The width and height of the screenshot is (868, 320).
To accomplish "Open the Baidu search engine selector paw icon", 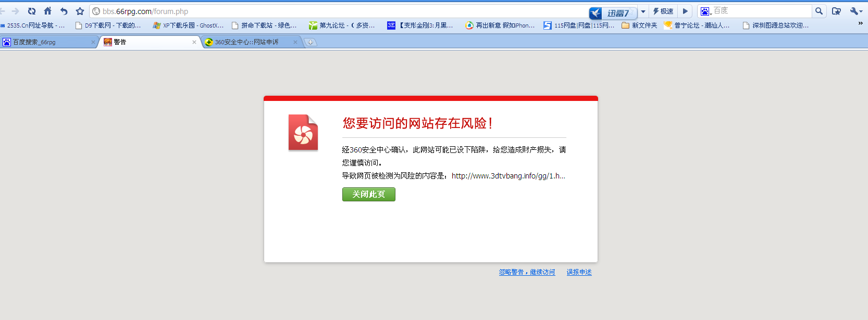I will pos(706,11).
